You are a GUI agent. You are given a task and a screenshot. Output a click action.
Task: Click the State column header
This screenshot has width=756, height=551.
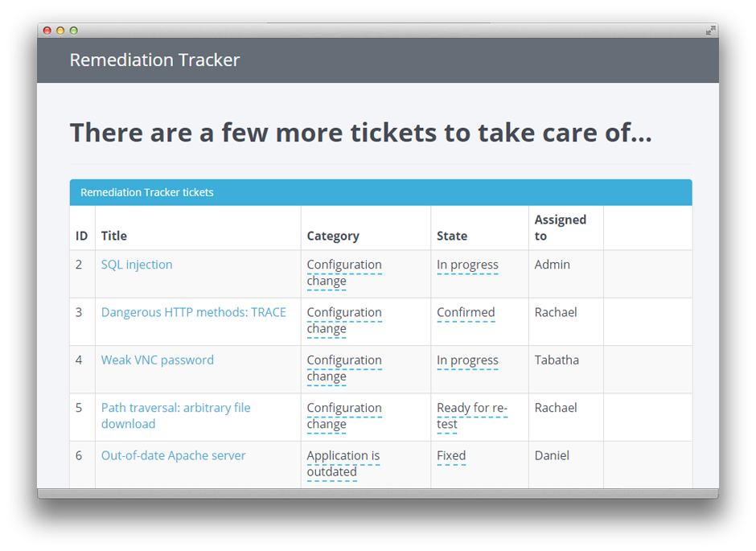point(452,236)
